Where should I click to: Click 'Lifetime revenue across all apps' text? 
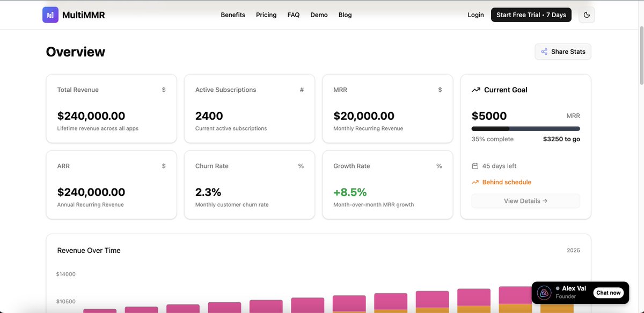[x=98, y=128]
